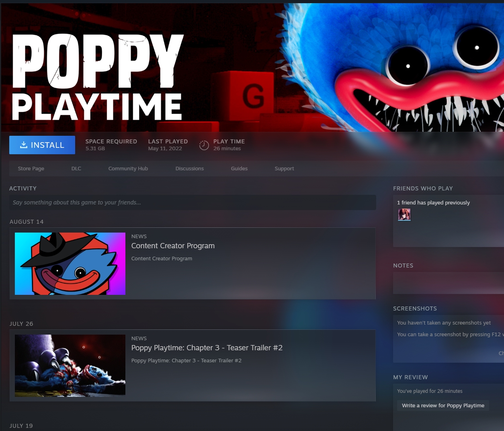The width and height of the screenshot is (504, 431).
Task: Open the Discussions tab
Action: click(190, 169)
